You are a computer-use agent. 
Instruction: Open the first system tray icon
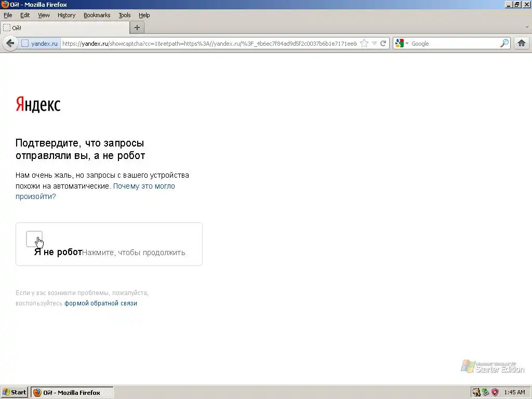476,393
